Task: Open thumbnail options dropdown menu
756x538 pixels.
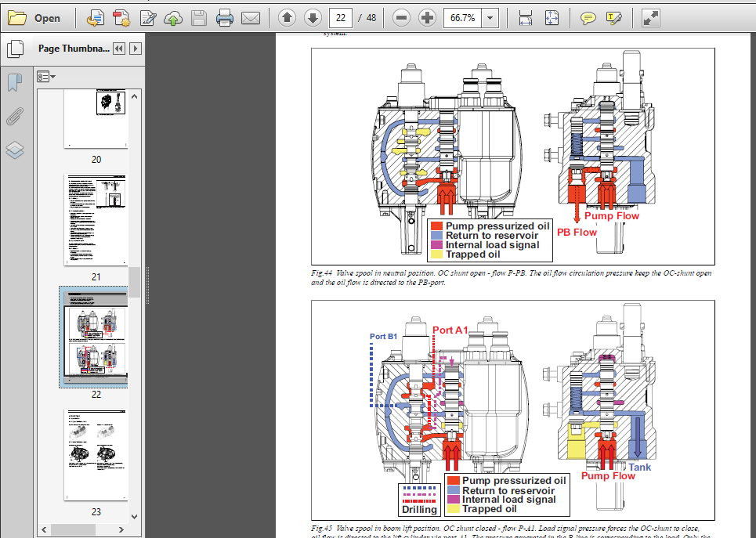Action: point(45,77)
